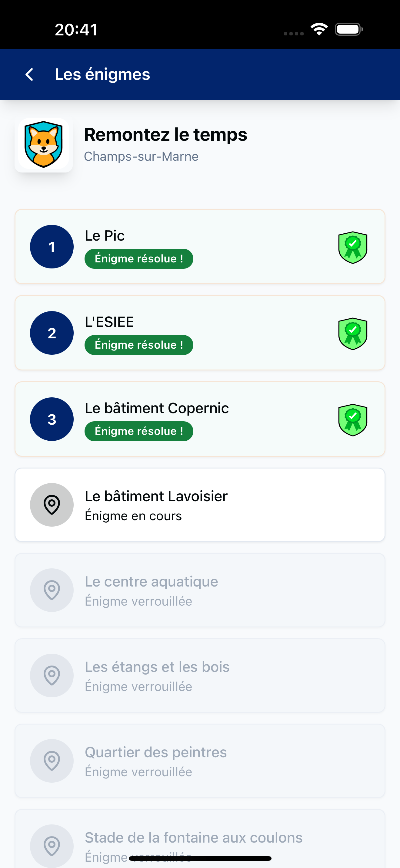This screenshot has height=868, width=400.
Task: Tap 'Énigme résolue !' badge under L'ESIEE
Action: point(138,345)
